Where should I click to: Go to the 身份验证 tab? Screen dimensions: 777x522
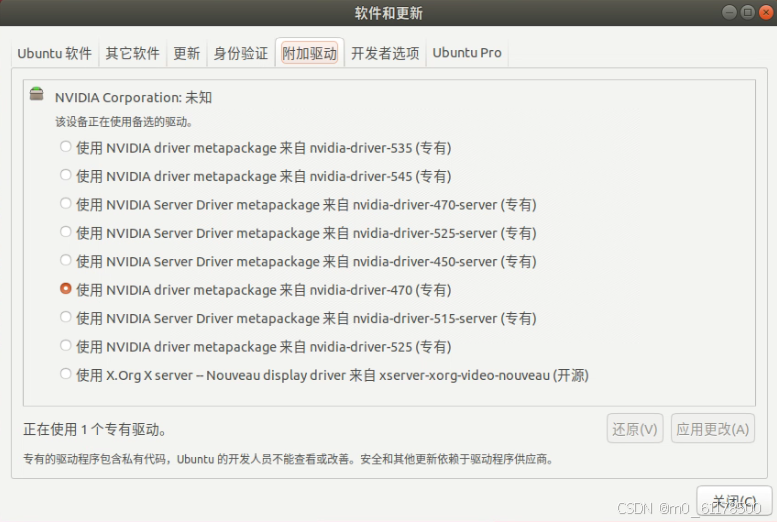coord(241,53)
